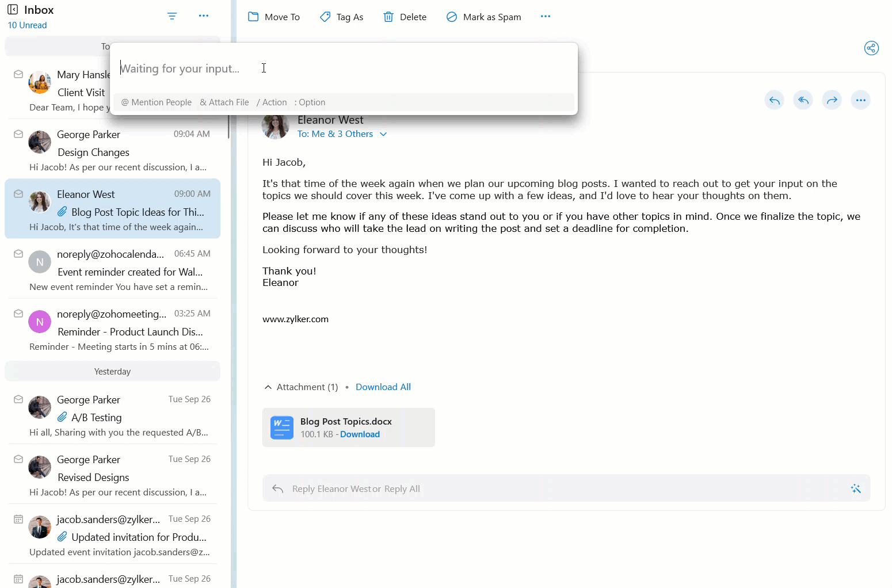The height and width of the screenshot is (588, 892).
Task: Delete the open email
Action: [x=405, y=17]
